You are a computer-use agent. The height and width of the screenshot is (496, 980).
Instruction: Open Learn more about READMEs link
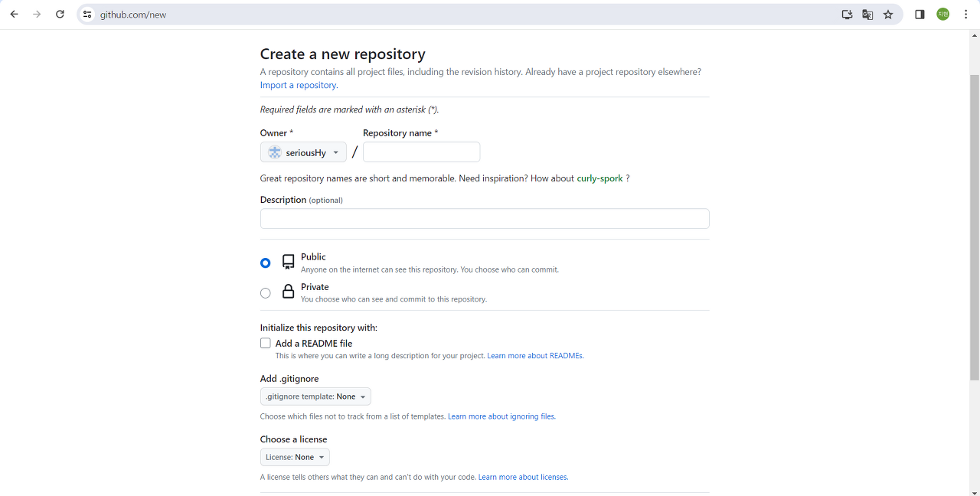(535, 356)
